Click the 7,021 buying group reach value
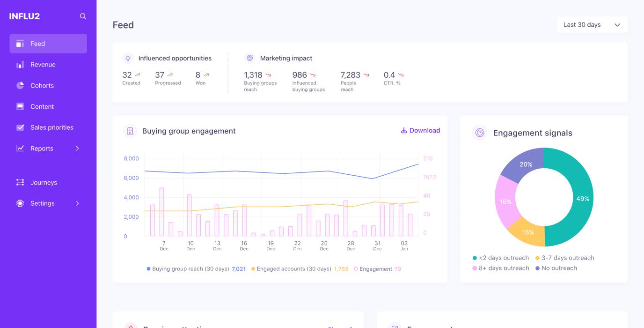The height and width of the screenshot is (328, 644). click(239, 268)
